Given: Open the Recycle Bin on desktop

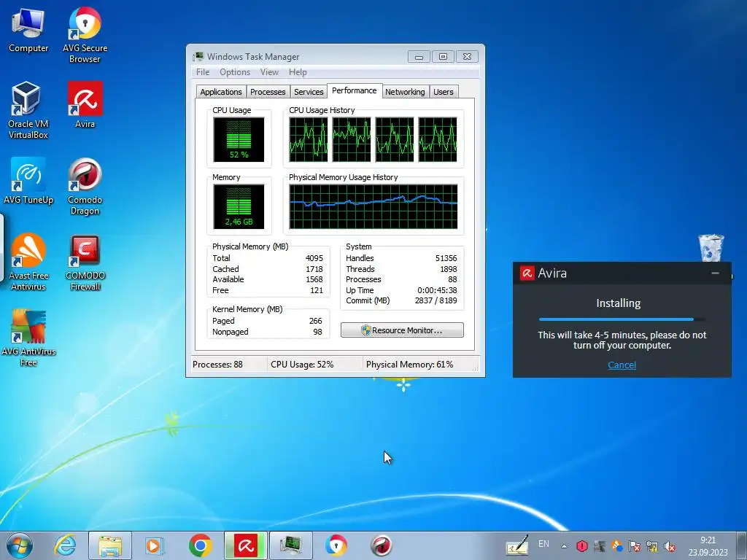Looking at the screenshot, I should click(x=711, y=248).
